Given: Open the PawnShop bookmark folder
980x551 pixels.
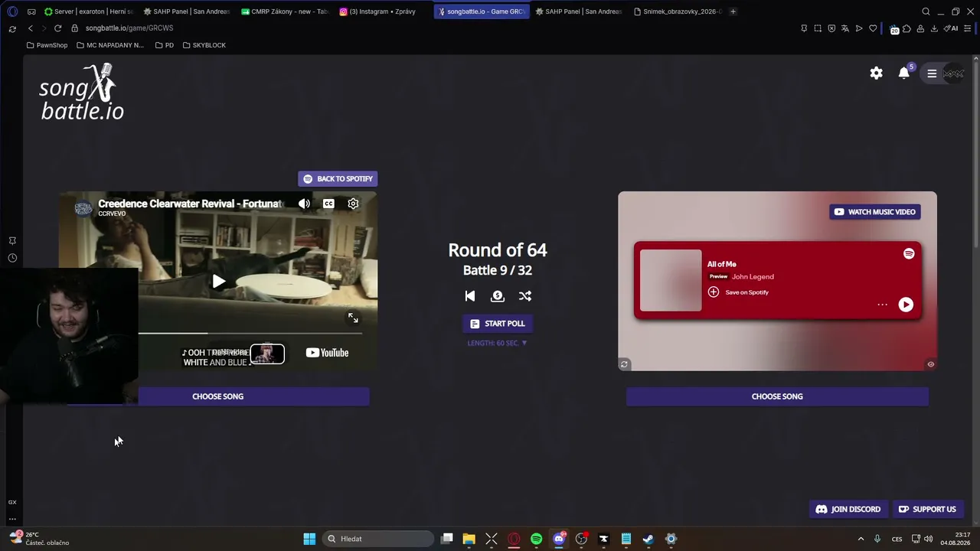Looking at the screenshot, I should 47,45.
